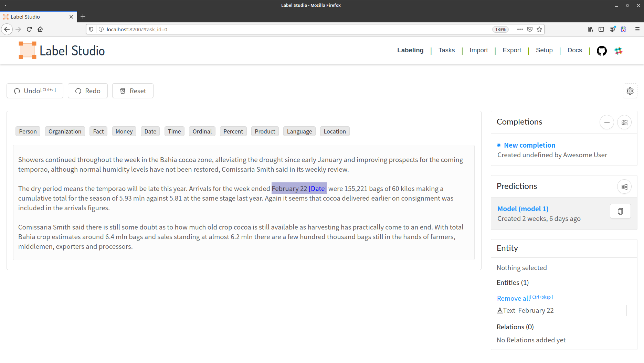Go to the Tasks page
Viewport: 644px width, 363px height.
(446, 50)
